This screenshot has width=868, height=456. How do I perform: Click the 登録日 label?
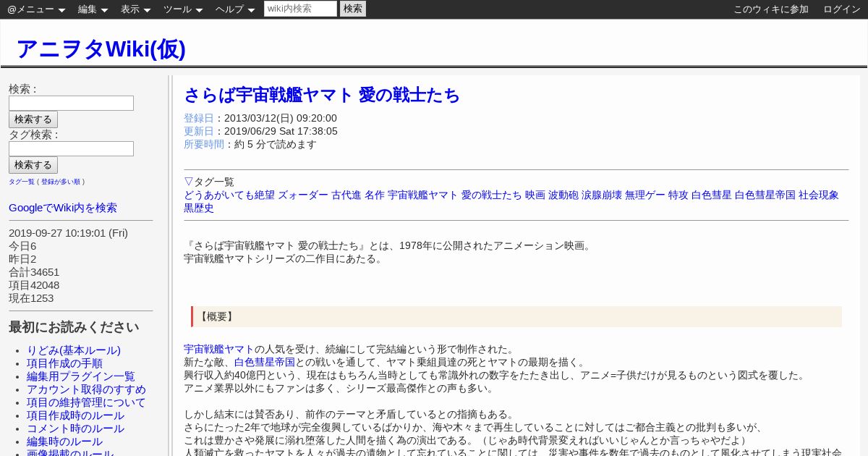(x=199, y=118)
